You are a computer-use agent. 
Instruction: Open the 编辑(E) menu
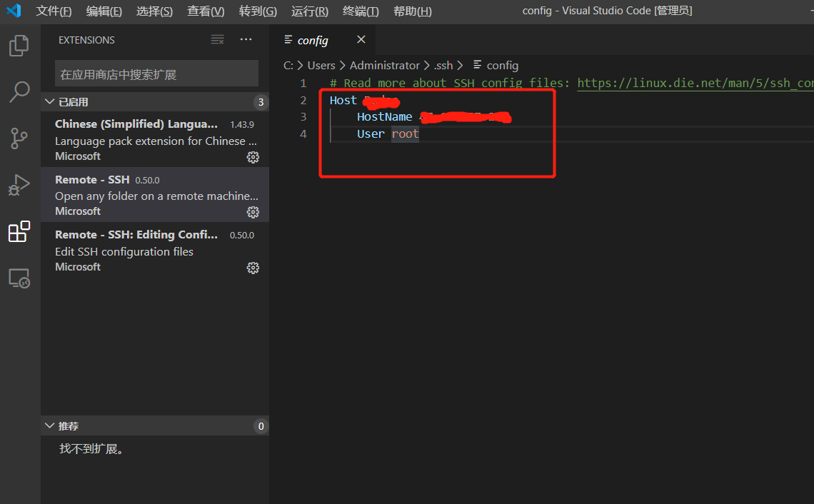click(104, 11)
